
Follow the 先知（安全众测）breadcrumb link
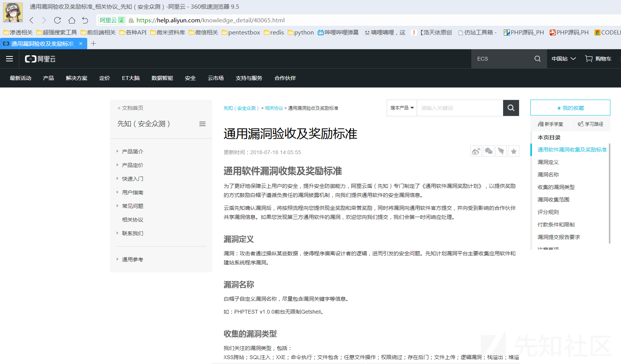coord(241,108)
